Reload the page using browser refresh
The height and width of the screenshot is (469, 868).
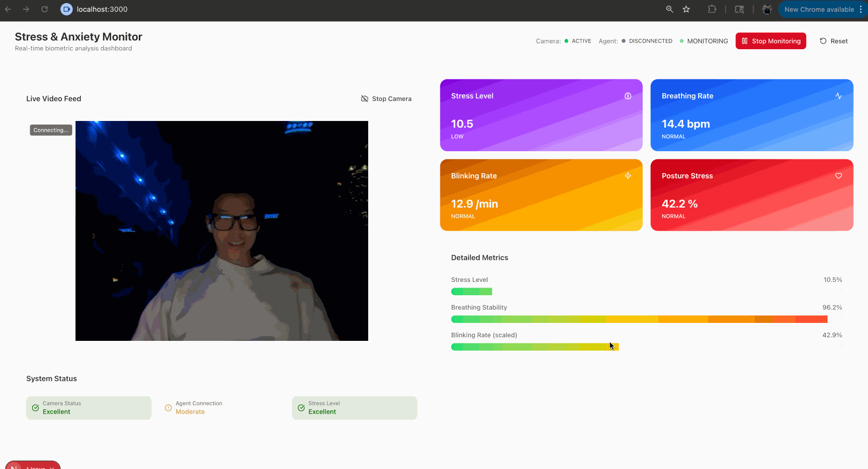tap(45, 9)
